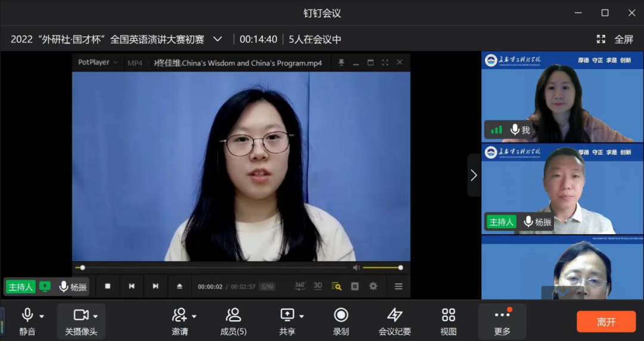
Task: Click PotPlayer elapsed time 00:00:02
Action: (x=210, y=287)
